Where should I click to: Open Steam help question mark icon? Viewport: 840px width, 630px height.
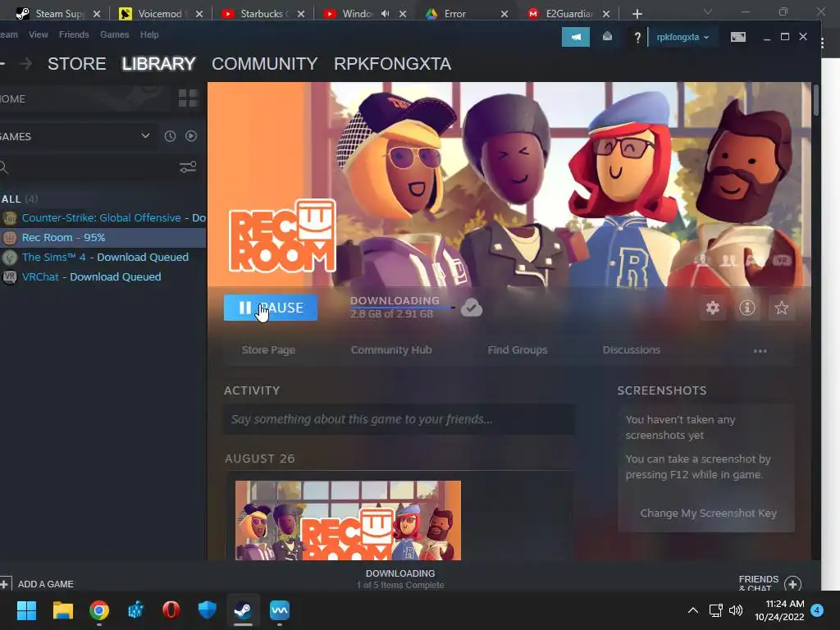tap(637, 38)
